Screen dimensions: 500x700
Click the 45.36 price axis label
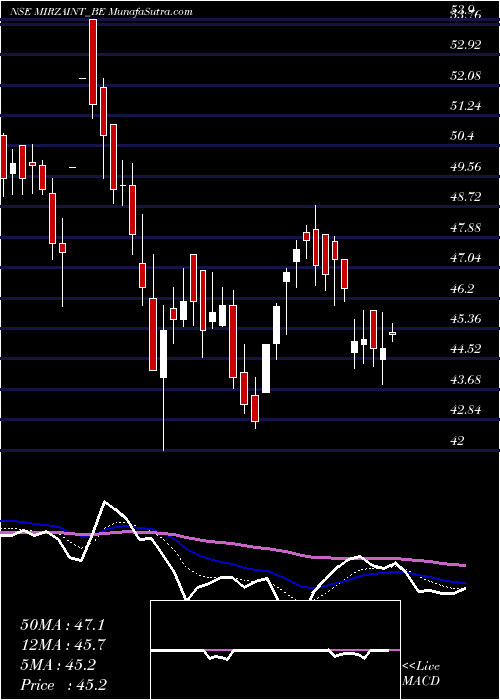[x=466, y=319]
